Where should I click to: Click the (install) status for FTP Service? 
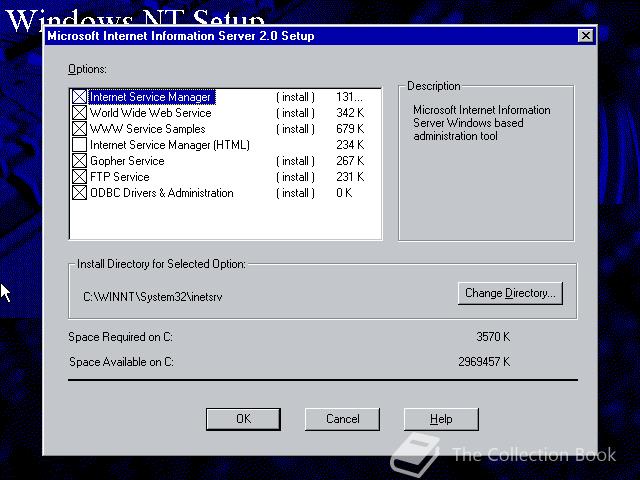point(295,177)
